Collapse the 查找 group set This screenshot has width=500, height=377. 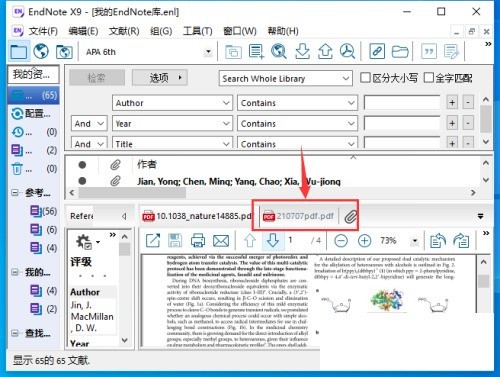pos(15,333)
